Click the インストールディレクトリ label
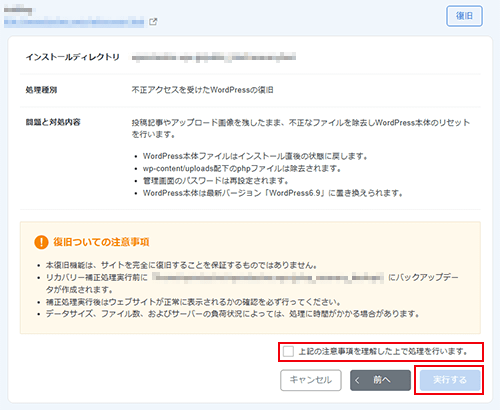500x410 pixels. pos(73,57)
